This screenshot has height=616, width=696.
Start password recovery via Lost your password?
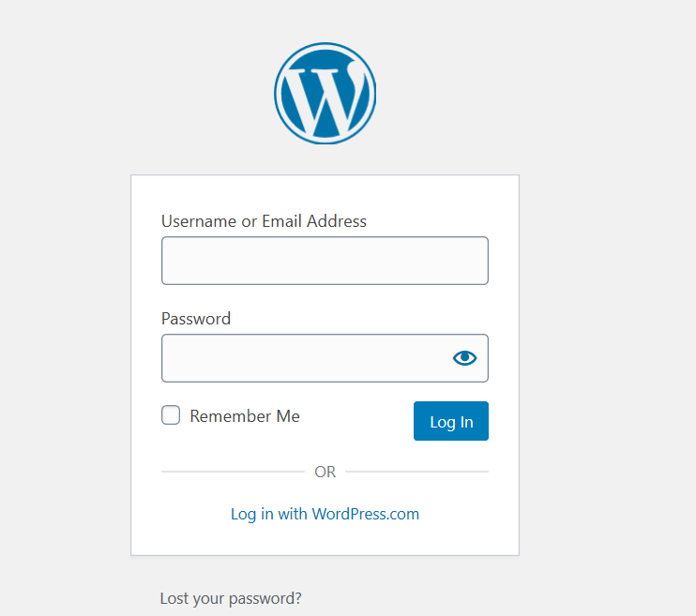[x=231, y=598]
